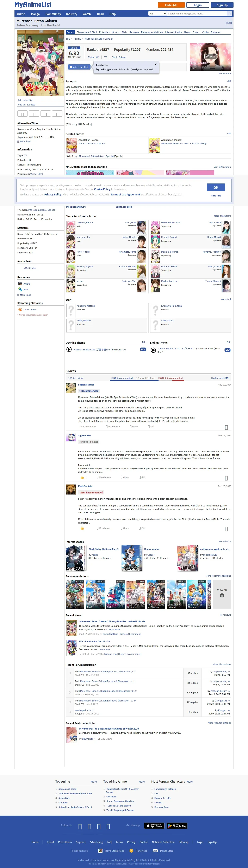Click the info icon under View All

pyautogui.click(x=222, y=595)
